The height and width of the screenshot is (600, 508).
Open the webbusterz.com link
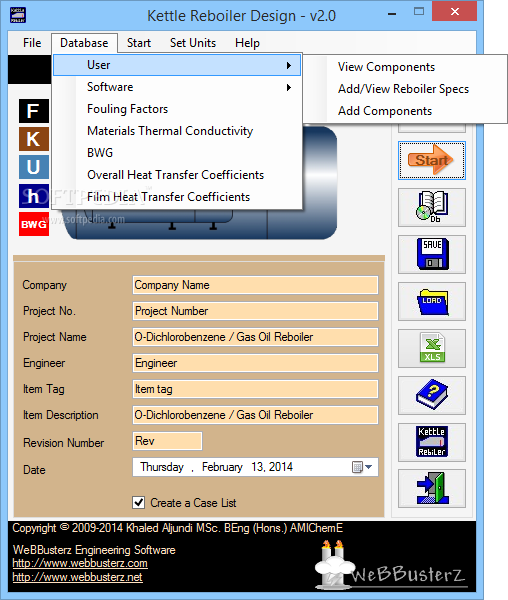point(80,563)
